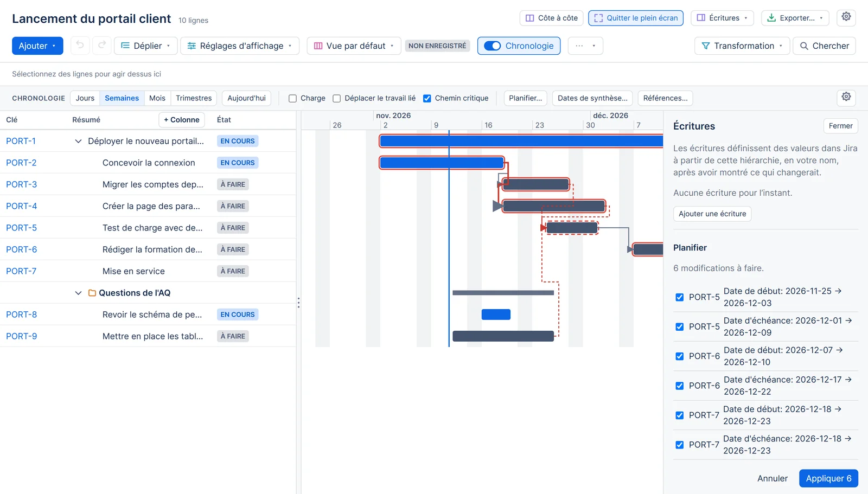Click the Chercher search button
Image resolution: width=868 pixels, height=494 pixels.
point(824,46)
